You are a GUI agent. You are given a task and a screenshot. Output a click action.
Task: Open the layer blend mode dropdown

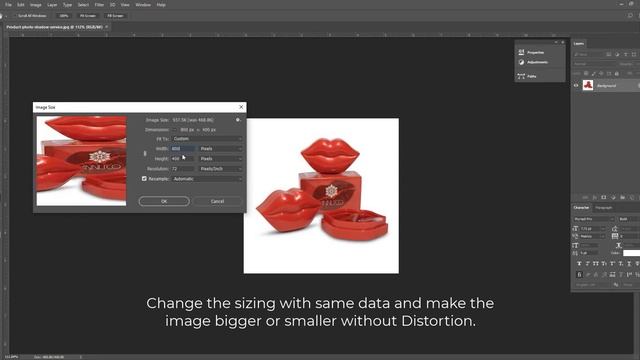coord(593,64)
